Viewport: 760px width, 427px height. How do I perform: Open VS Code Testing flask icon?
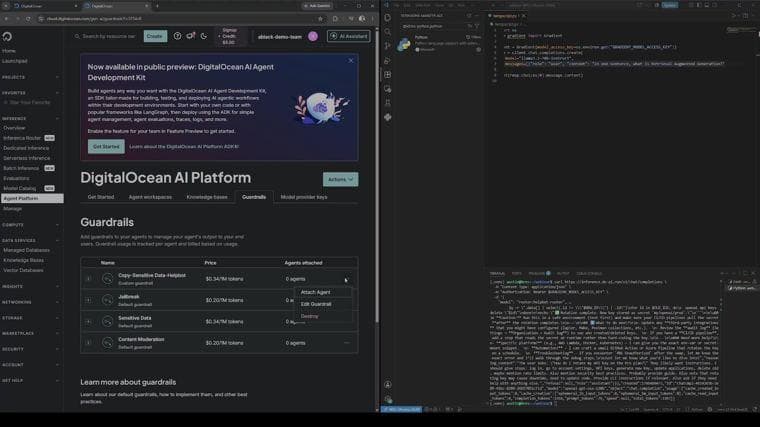(x=388, y=103)
